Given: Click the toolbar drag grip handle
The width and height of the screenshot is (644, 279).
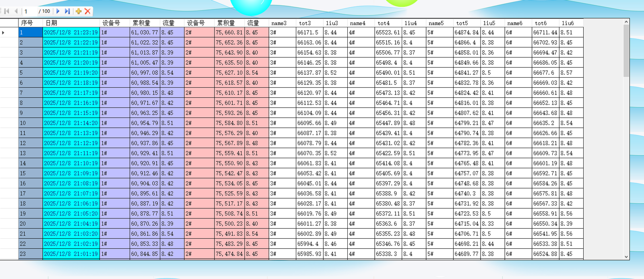Looking at the screenshot, I should (x=2, y=11).
